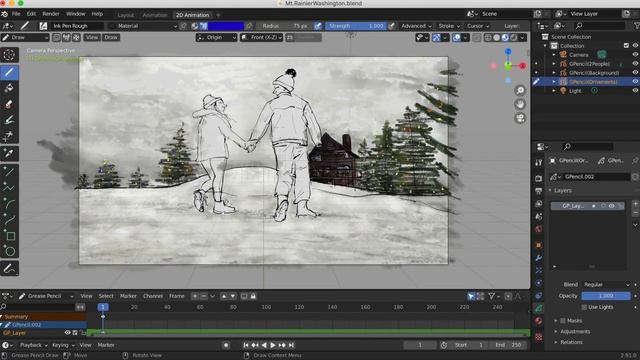Viewport: 640px width, 360px height.
Task: Open the Material properties tab
Action: pyautogui.click(x=539, y=321)
